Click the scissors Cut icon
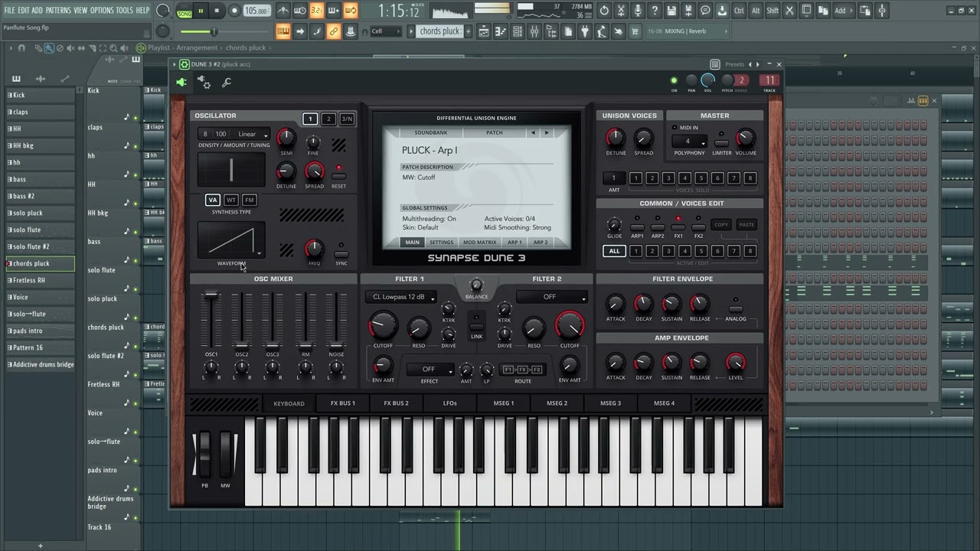This screenshot has height=551, width=980. click(x=789, y=11)
